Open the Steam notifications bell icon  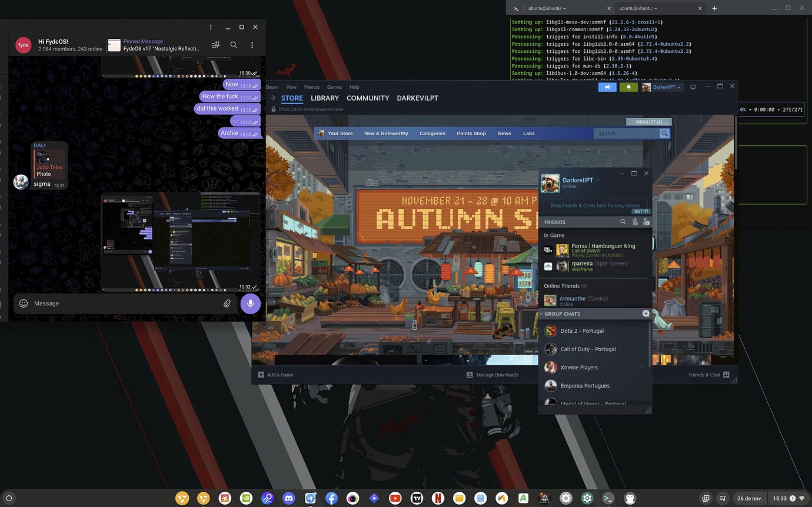[x=628, y=86]
